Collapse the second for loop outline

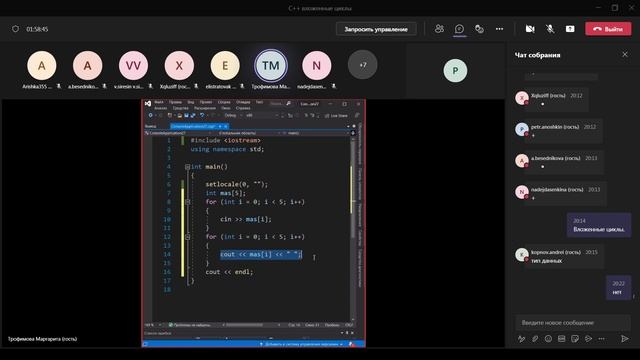coord(187,237)
